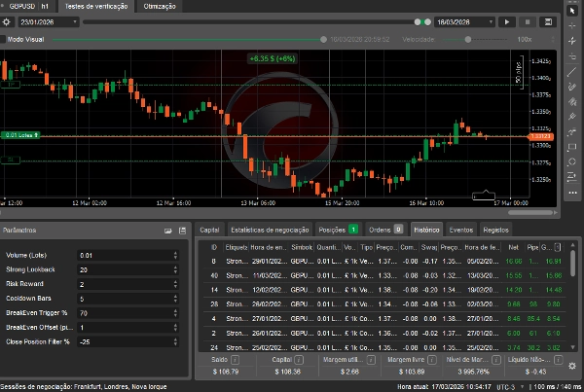The width and height of the screenshot is (584, 392).
Task: Stop the backtest run
Action: 528,21
